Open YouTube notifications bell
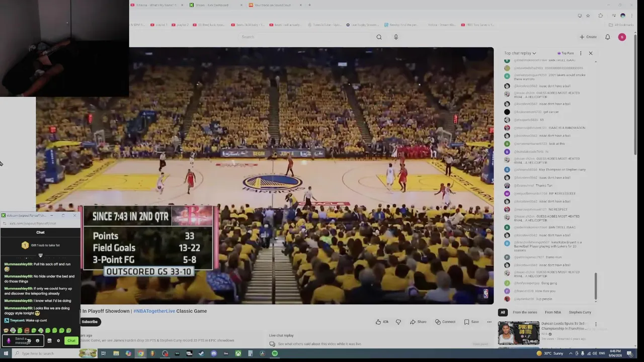Image resolution: width=644 pixels, height=362 pixels. 607,37
